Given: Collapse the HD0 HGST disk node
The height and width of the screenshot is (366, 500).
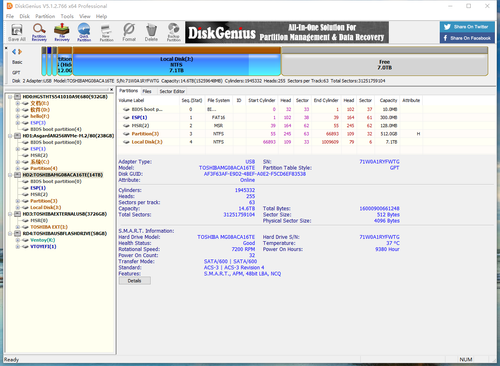Looking at the screenshot, I should tap(10, 97).
